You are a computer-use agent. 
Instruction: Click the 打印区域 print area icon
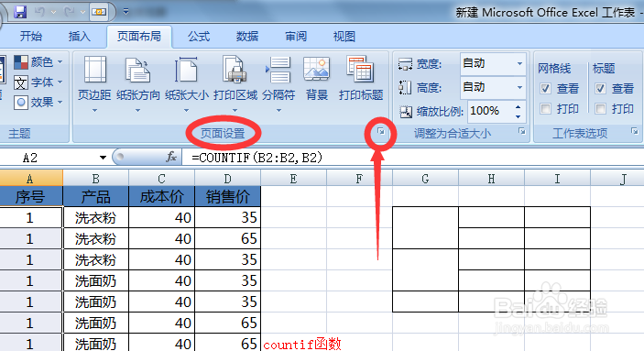coord(235,70)
